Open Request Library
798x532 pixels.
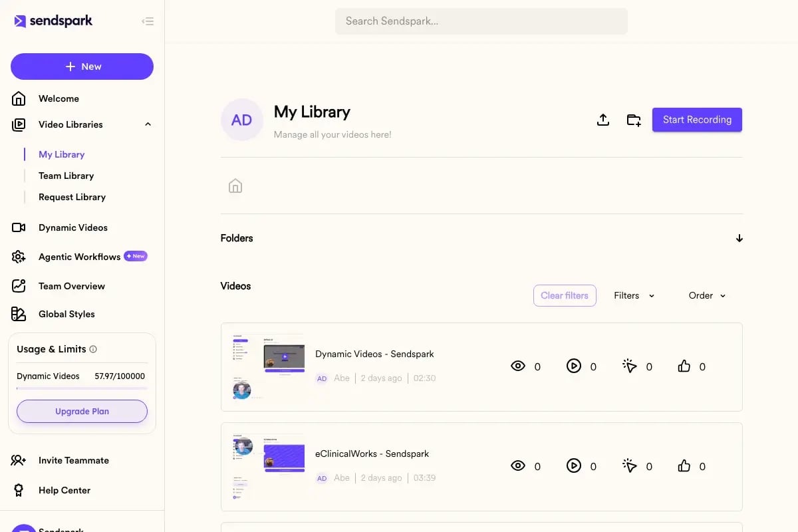click(72, 197)
